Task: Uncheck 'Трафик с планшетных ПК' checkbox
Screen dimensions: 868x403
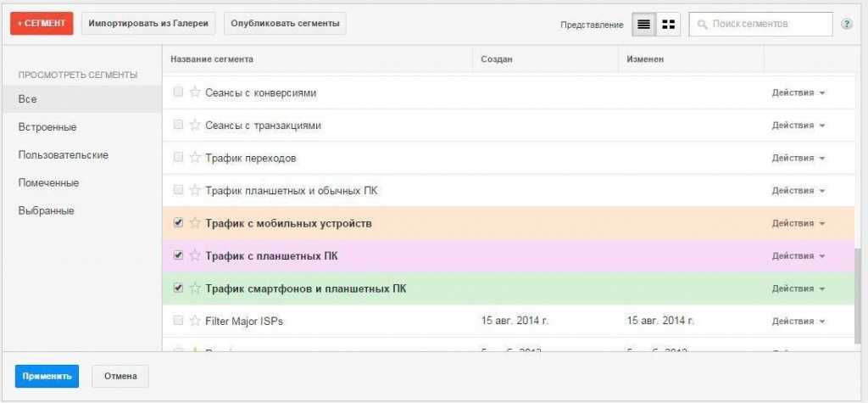Action: (x=178, y=255)
